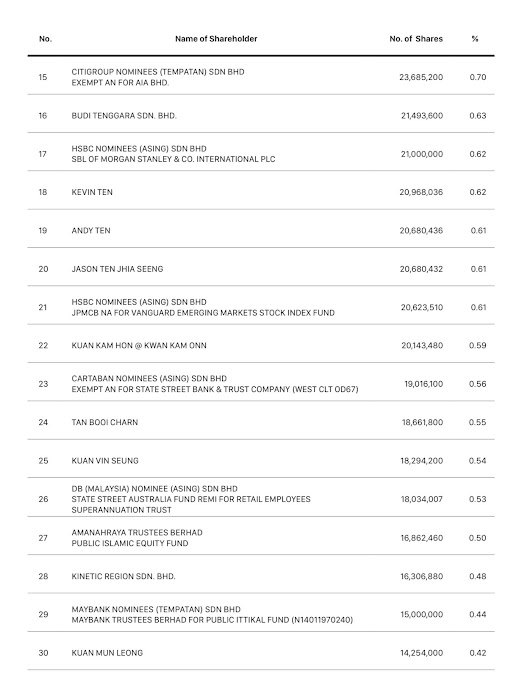
Task: Click share count 23,685,200
Action: tap(421, 77)
